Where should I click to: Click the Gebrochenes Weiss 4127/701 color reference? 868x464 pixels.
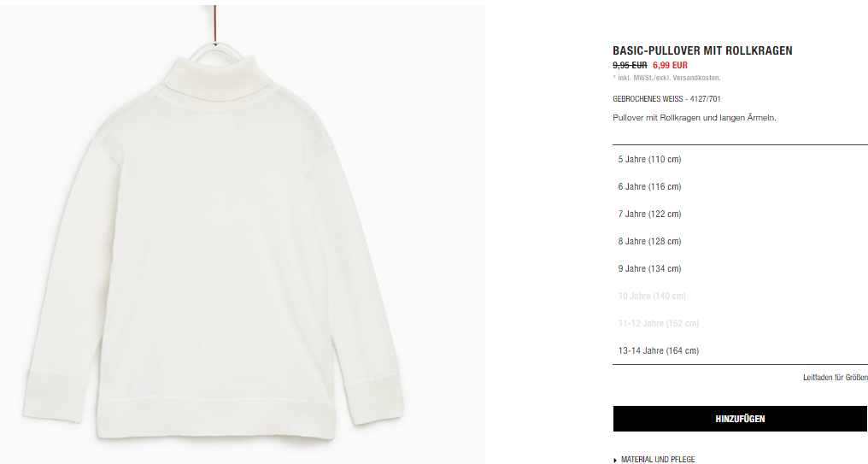coord(666,99)
